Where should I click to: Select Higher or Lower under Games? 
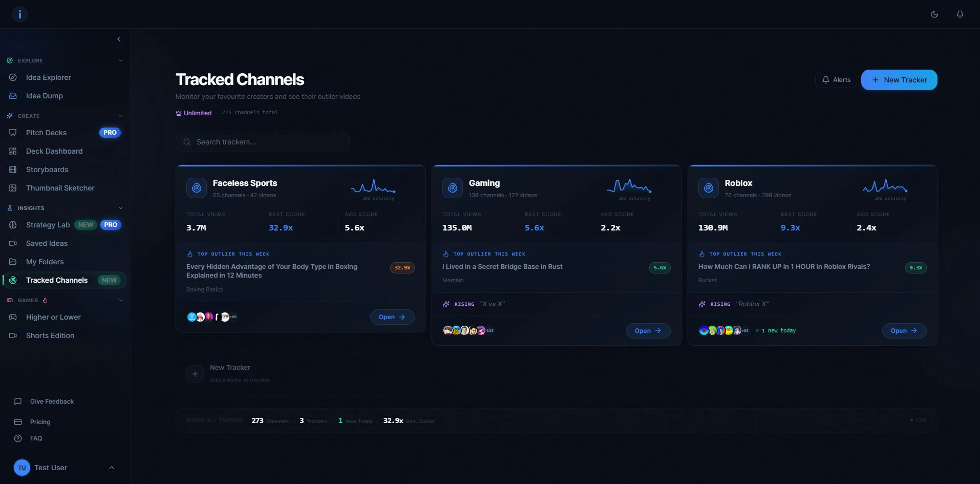pos(53,317)
